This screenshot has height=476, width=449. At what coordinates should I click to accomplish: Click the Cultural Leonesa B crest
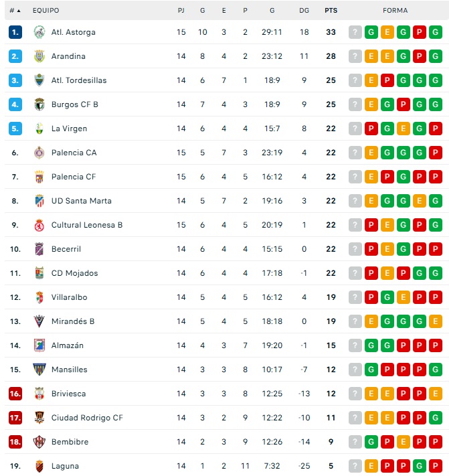[x=39, y=225]
